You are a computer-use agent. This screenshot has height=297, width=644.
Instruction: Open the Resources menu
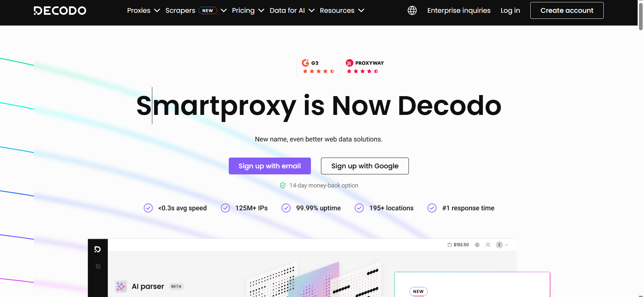337,10
